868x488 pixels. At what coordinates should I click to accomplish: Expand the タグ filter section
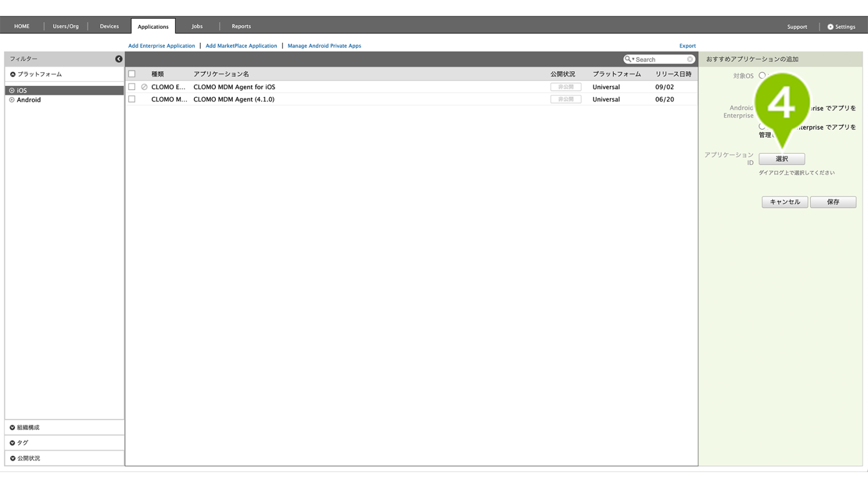pos(12,443)
